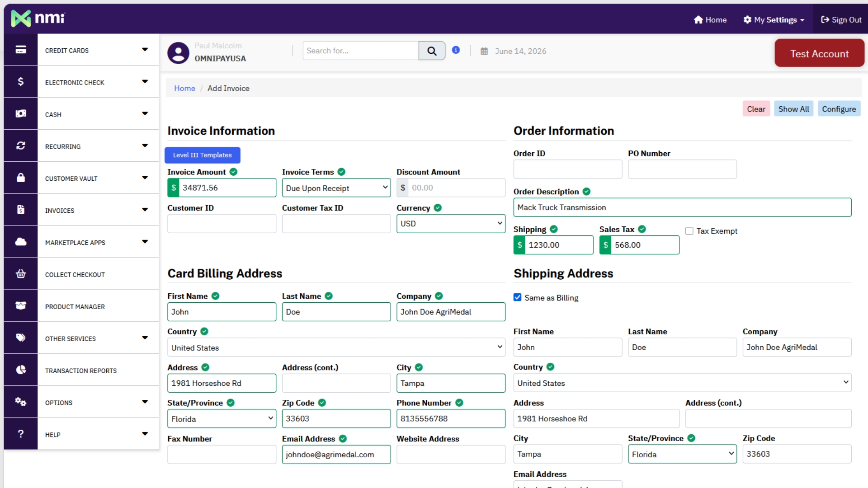Viewport: 868px width, 488px height.
Task: Click the Show All button
Action: click(793, 109)
